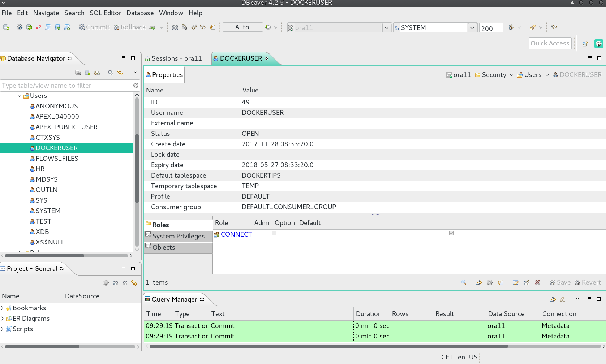Collapse all nodes in Database Navigator
Screen dimensions: 606x364
pos(111,73)
